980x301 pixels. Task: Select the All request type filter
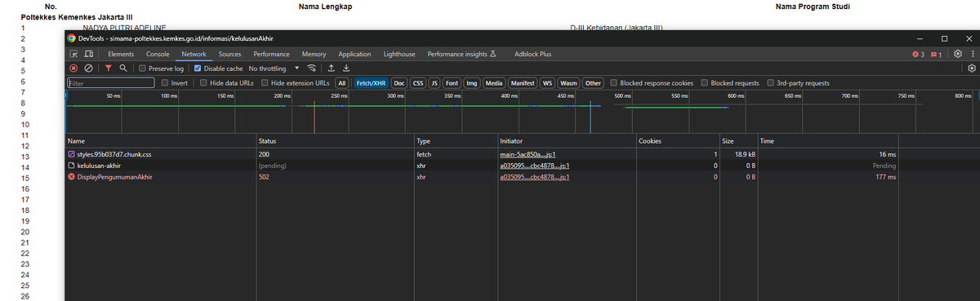[342, 83]
